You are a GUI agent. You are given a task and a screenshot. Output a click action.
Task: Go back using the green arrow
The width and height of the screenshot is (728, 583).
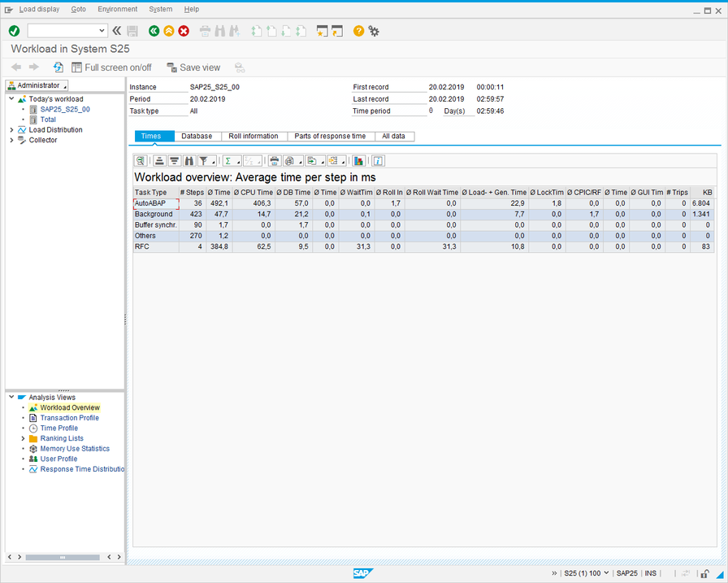[x=154, y=31]
